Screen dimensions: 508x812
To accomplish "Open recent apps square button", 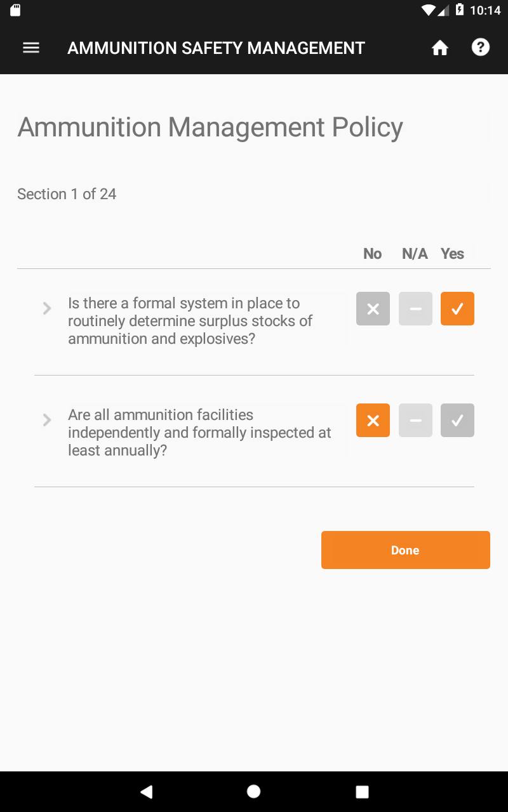I will click(362, 791).
